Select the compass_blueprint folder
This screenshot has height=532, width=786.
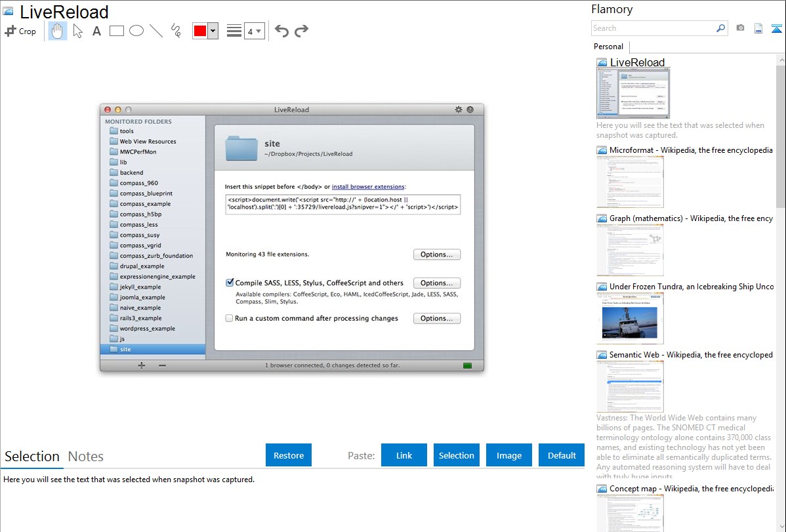(x=153, y=194)
